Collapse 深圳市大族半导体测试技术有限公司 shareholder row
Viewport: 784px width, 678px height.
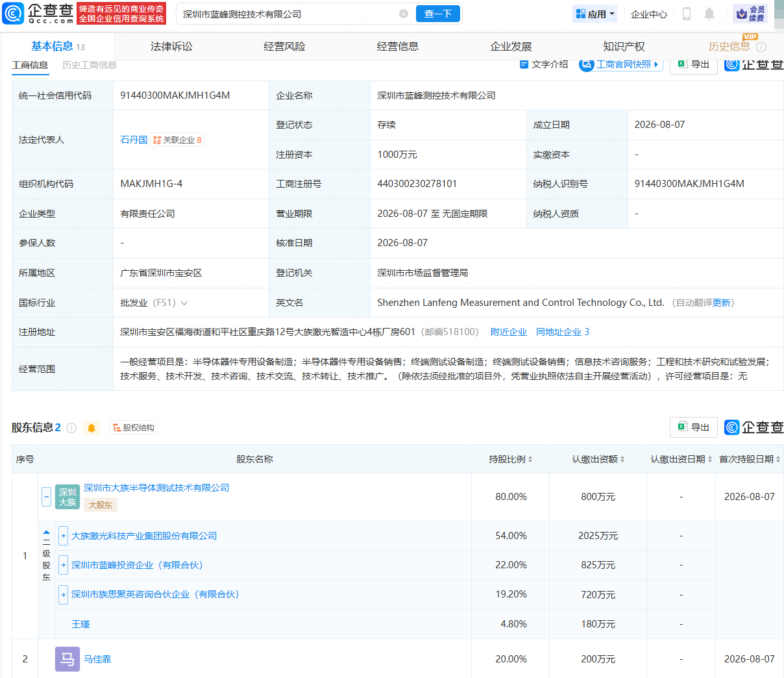point(46,497)
